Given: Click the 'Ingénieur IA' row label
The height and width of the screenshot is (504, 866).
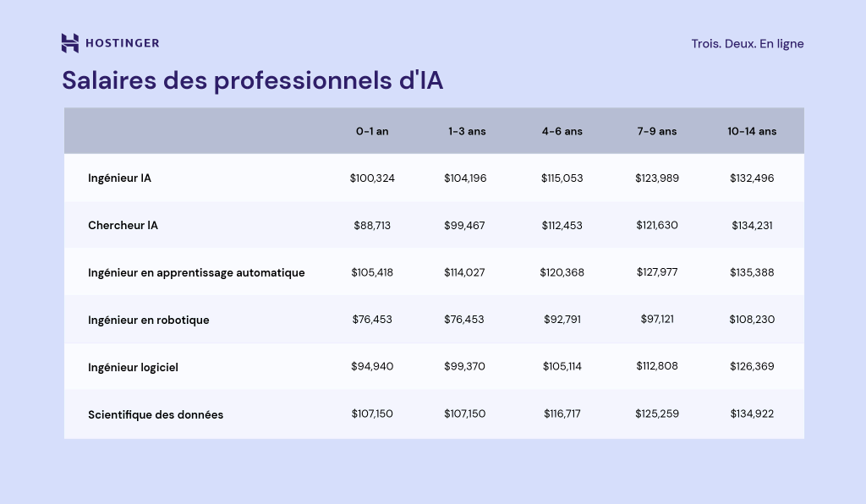Looking at the screenshot, I should [119, 178].
